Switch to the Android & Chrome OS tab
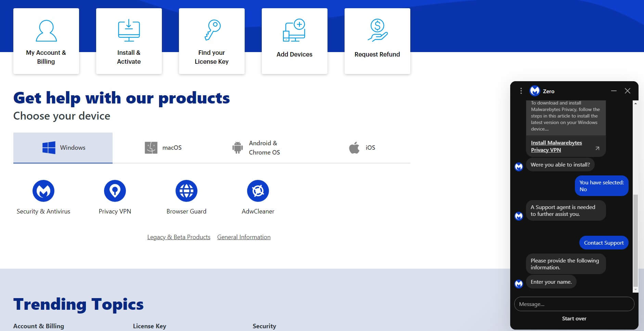 click(256, 148)
